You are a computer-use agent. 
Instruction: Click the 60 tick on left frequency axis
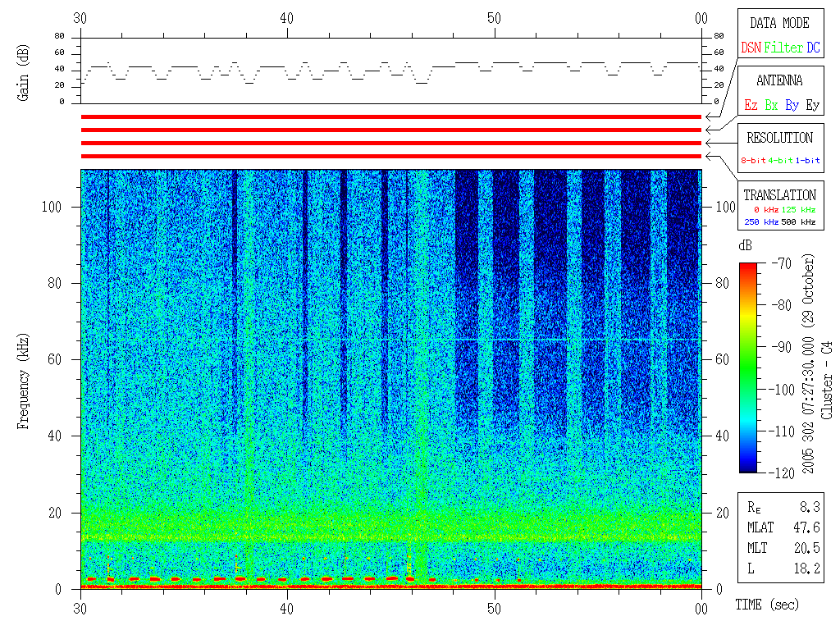(x=55, y=359)
